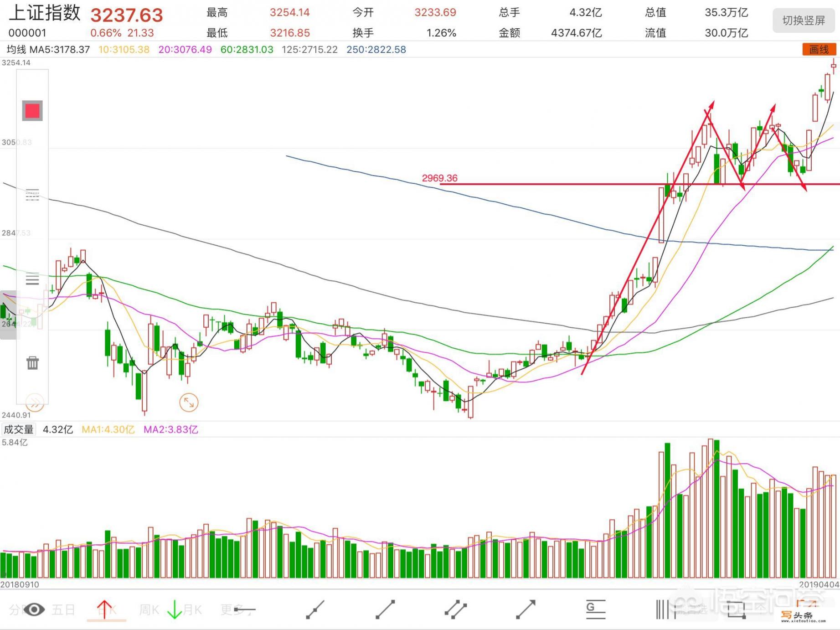This screenshot has height=630, width=840.
Task: Tap the 最高 value 3254.14
Action: pyautogui.click(x=290, y=12)
